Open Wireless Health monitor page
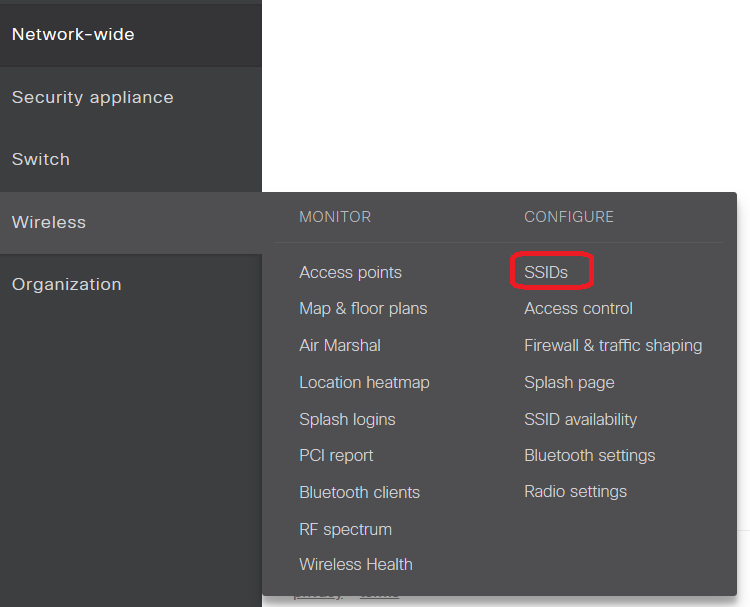 (355, 565)
